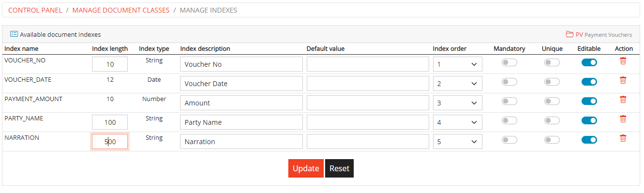Open Index order dropdown for PARTY_NAME
The height and width of the screenshot is (193, 644).
[x=457, y=122]
